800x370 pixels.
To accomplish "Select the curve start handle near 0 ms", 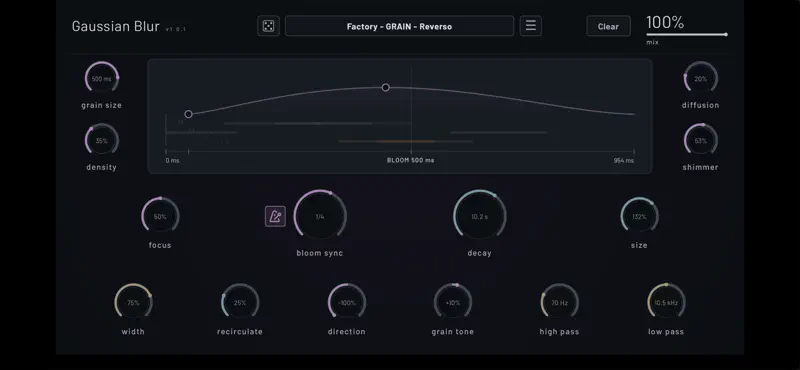I will pos(188,114).
